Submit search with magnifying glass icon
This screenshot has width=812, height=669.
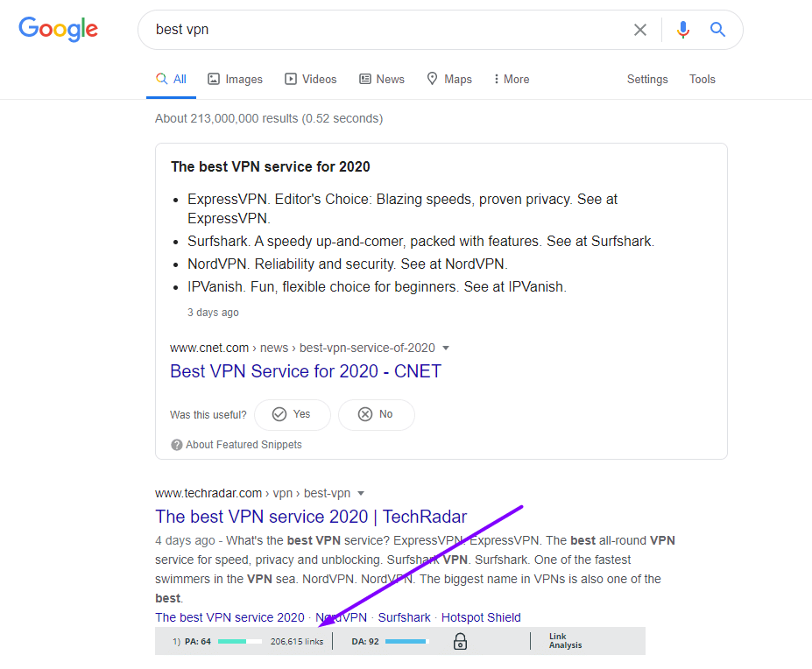click(717, 30)
